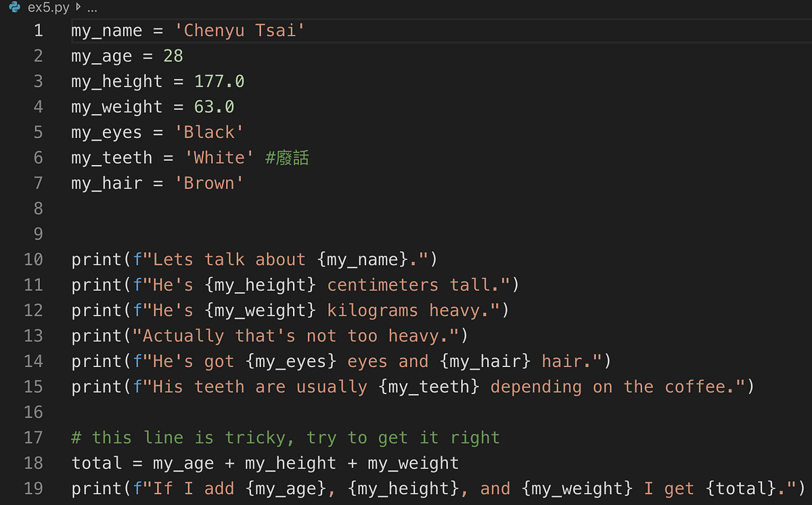
Task: Click the 'Black' string on line 5
Action: 209,132
